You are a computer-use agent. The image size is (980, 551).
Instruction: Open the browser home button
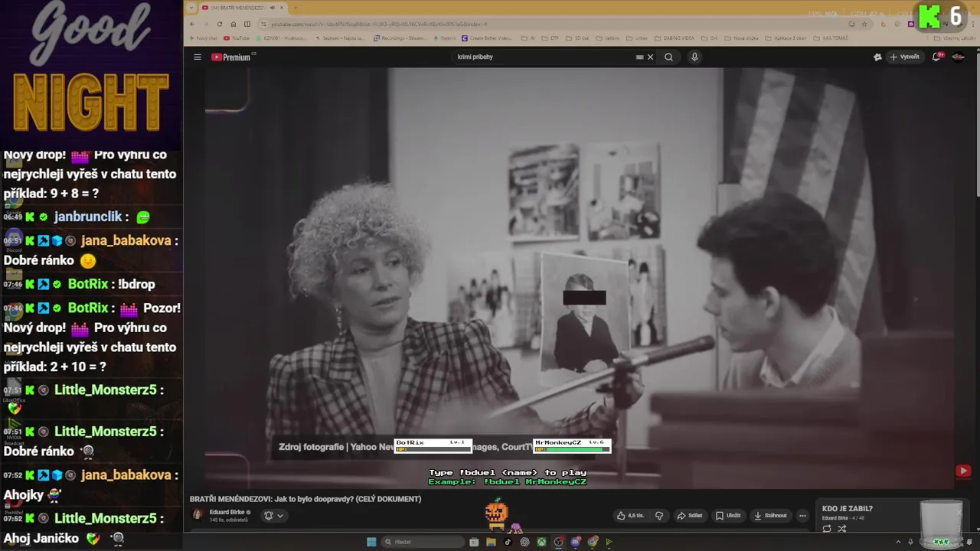[234, 24]
